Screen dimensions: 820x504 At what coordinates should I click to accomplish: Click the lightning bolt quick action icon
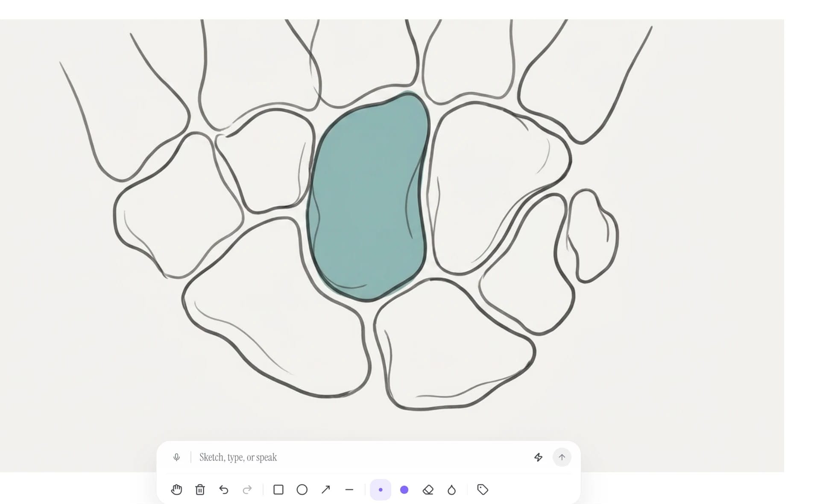click(538, 457)
